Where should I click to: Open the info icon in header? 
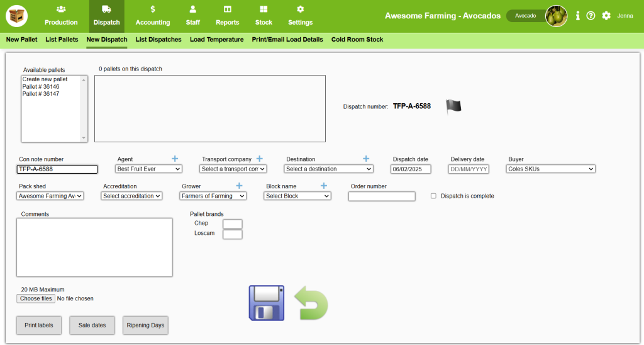pos(578,16)
